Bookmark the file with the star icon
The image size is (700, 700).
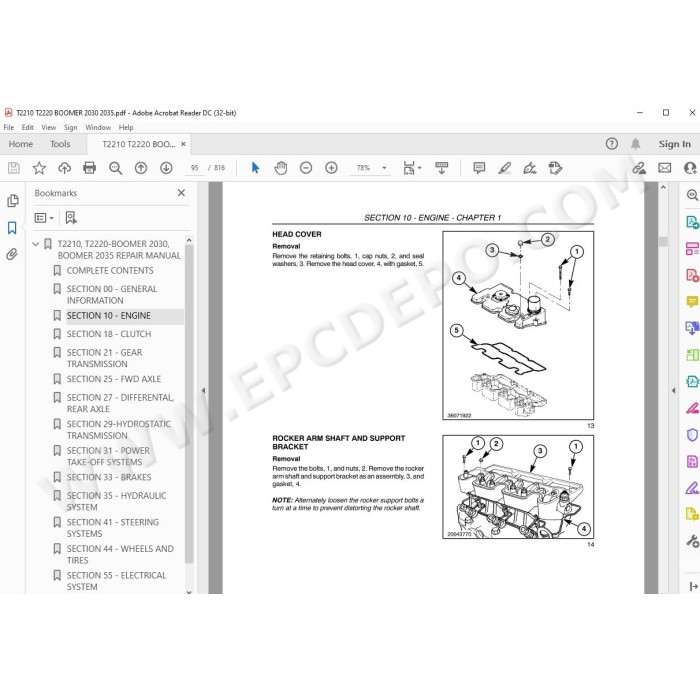tap(39, 168)
